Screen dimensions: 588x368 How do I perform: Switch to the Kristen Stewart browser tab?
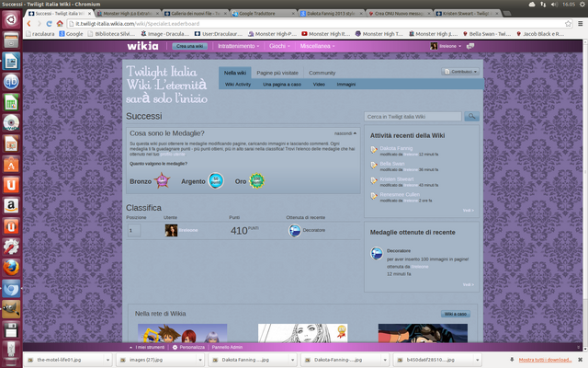point(468,14)
